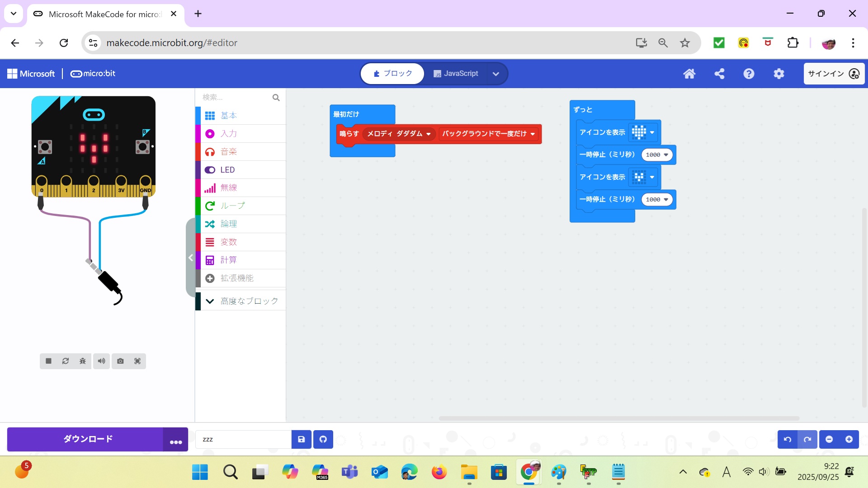Switch to the JavaScript editor tab
Image resolution: width=868 pixels, height=488 pixels.
pyautogui.click(x=456, y=74)
